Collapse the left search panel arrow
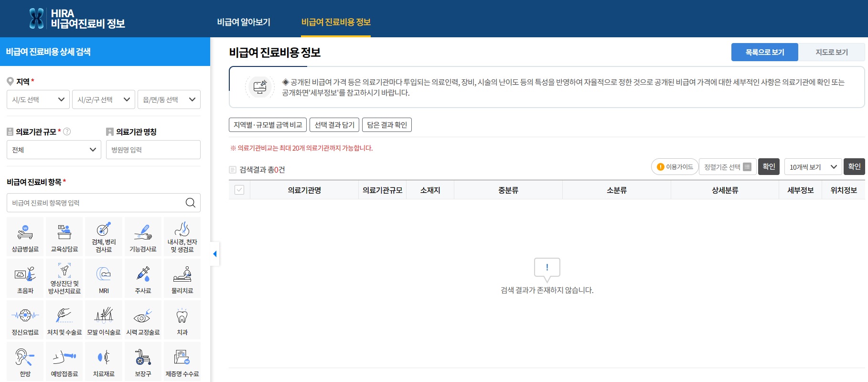868x382 pixels. point(215,254)
